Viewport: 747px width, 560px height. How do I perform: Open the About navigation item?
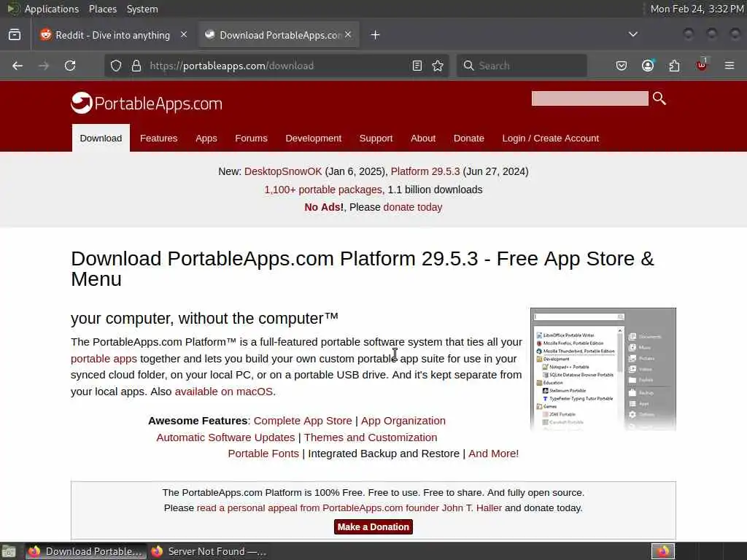tap(423, 138)
